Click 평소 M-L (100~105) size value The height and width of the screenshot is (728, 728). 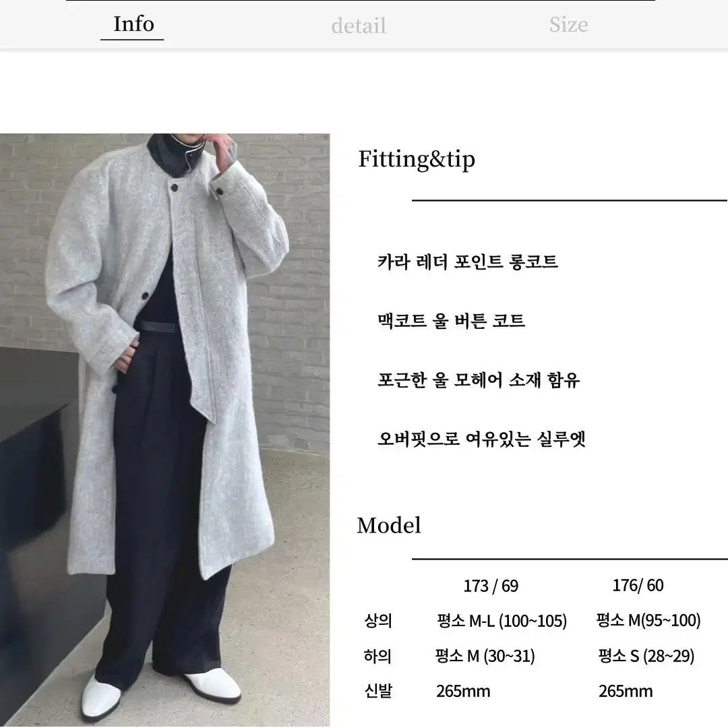tap(502, 621)
